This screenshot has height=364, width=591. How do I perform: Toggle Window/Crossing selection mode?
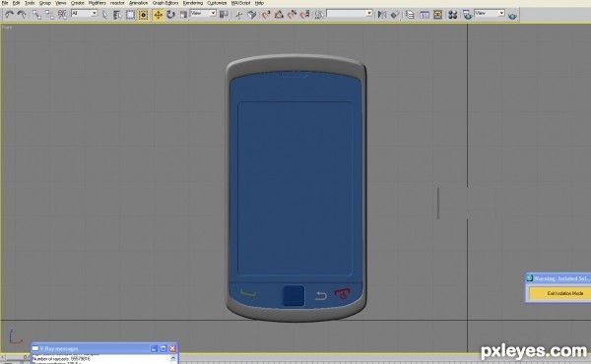(x=143, y=15)
